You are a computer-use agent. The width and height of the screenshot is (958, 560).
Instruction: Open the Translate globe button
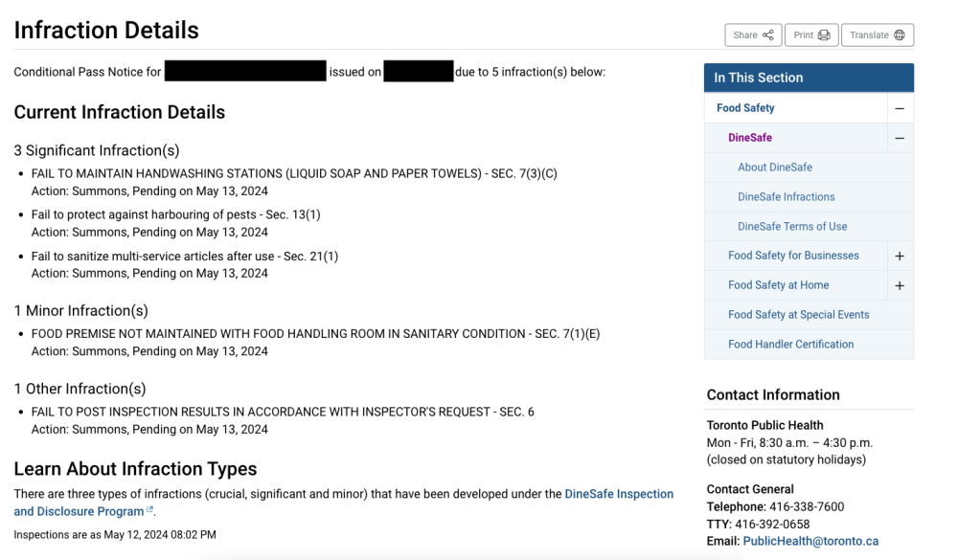[x=878, y=35]
